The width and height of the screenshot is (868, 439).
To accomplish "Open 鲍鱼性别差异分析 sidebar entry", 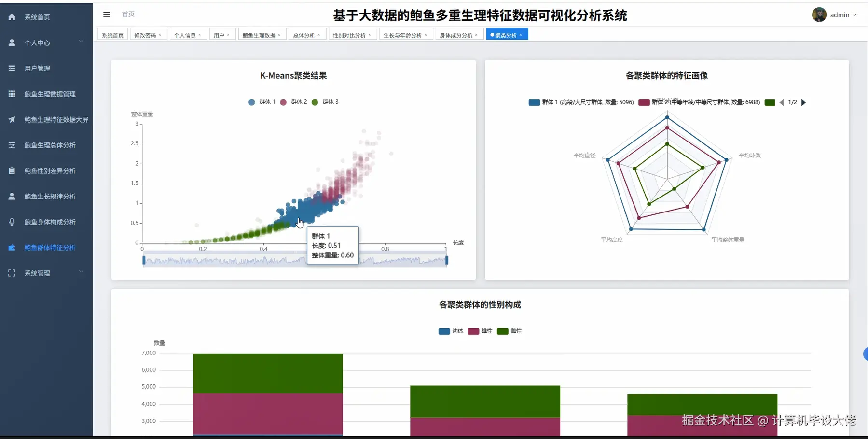I will coord(46,170).
